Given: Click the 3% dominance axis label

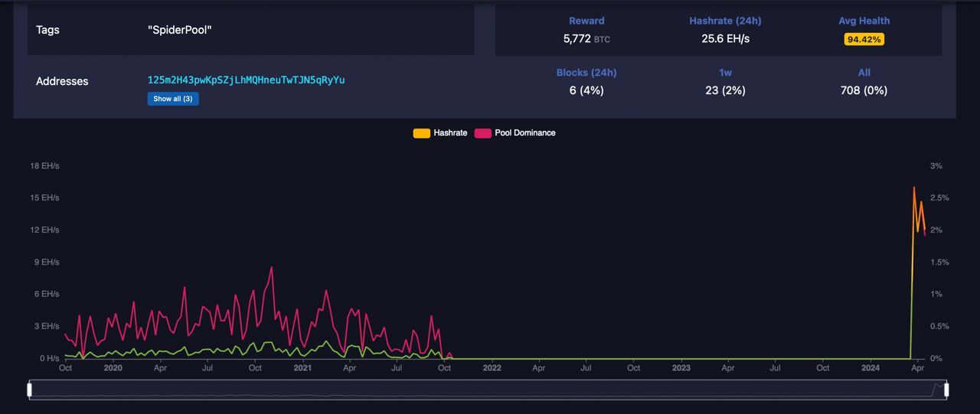Looking at the screenshot, I should (x=936, y=166).
